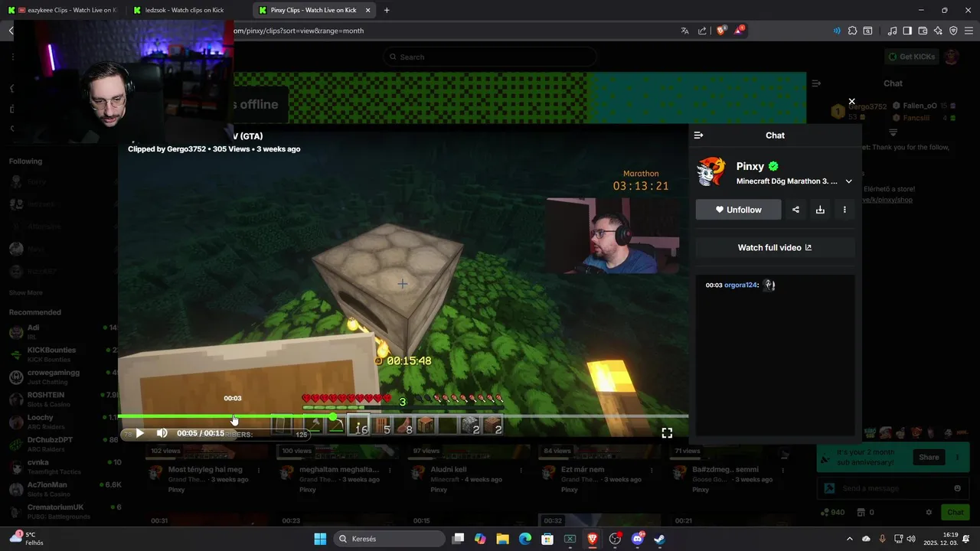This screenshot has width=980, height=551.
Task: Open the page translate icon
Action: click(684, 31)
